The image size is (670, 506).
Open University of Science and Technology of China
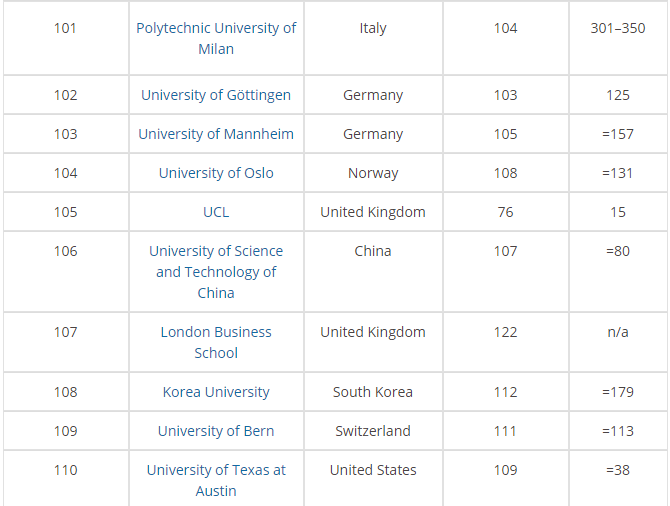coord(216,272)
